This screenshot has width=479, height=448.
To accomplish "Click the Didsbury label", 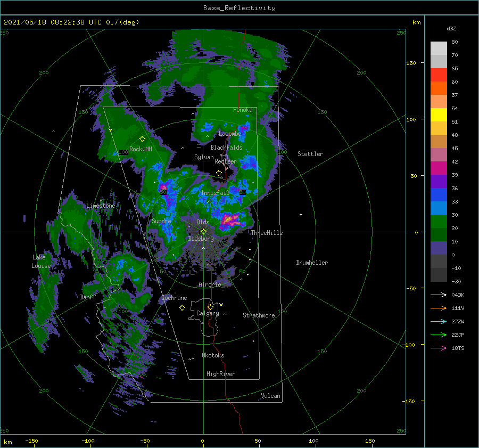I will pyautogui.click(x=201, y=239).
